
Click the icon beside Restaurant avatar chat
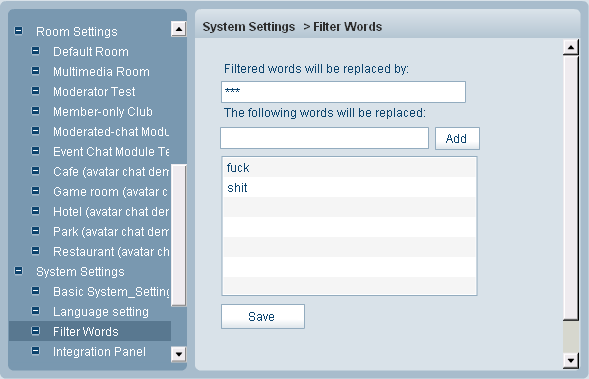[35, 251]
